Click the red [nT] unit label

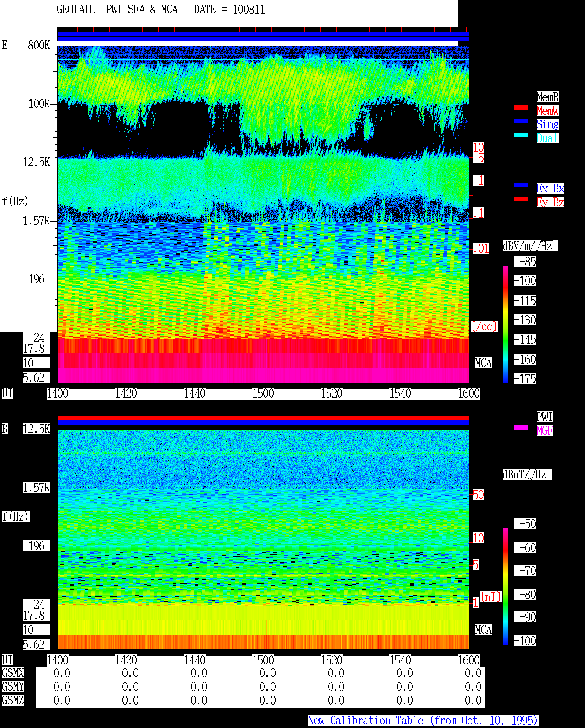[491, 597]
